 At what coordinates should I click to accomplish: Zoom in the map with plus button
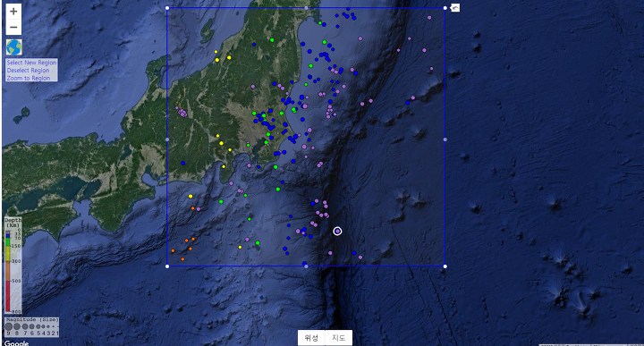13,12
